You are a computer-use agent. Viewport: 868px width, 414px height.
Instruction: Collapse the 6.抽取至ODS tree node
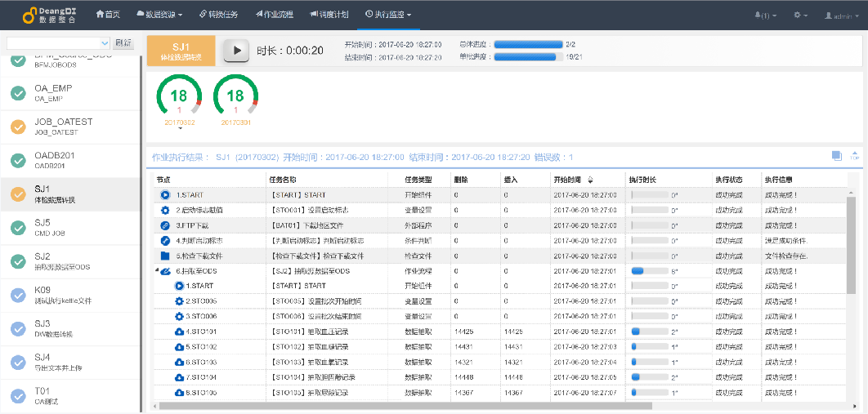coord(157,271)
